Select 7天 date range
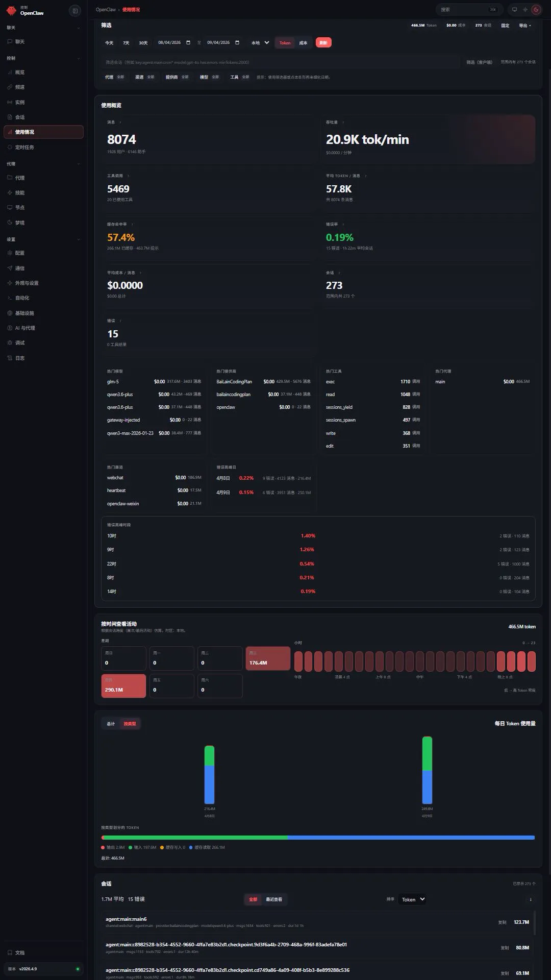 click(126, 43)
